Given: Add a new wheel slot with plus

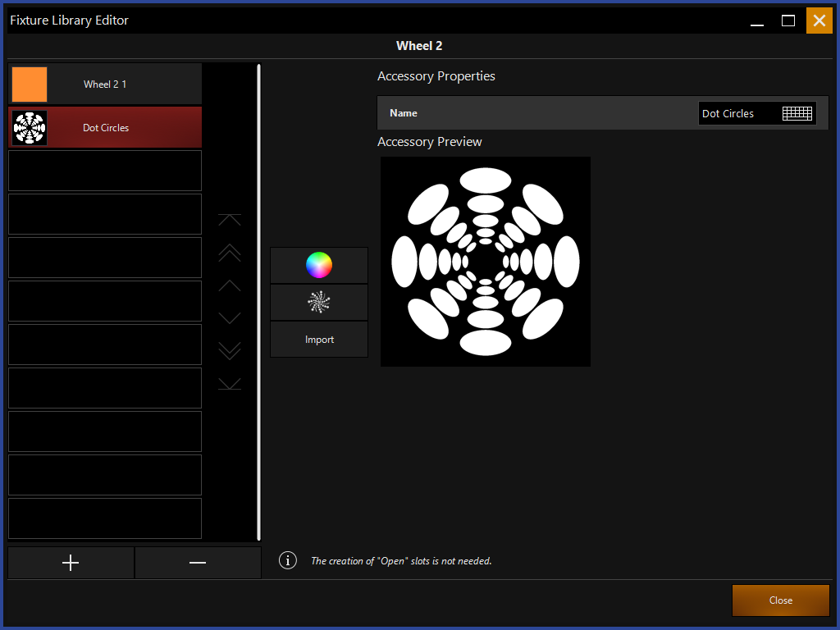Looking at the screenshot, I should click(x=71, y=563).
